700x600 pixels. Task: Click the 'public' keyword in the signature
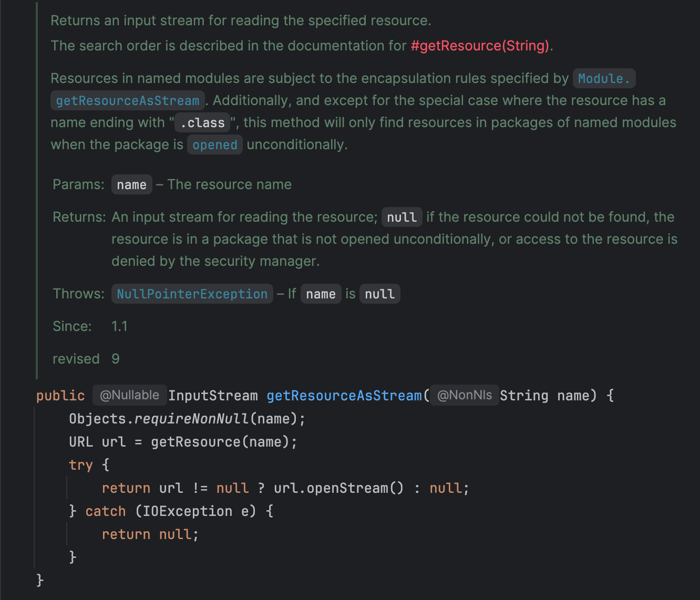click(60, 396)
